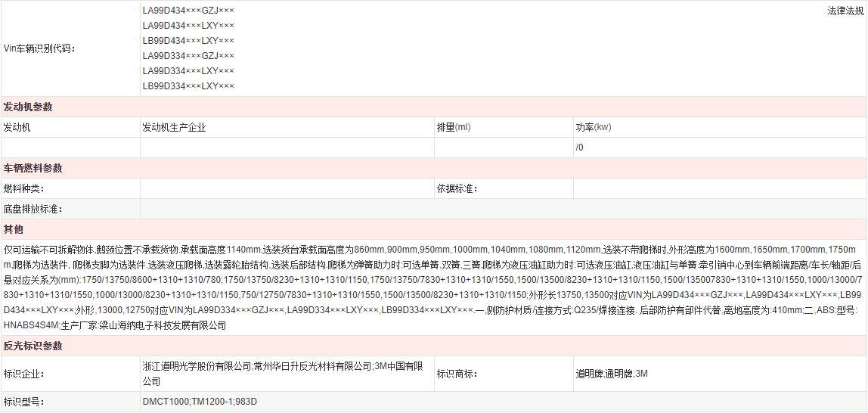Image resolution: width=868 pixels, height=413 pixels.
Task: Click the 依据标准 label
Action: [x=457, y=189]
